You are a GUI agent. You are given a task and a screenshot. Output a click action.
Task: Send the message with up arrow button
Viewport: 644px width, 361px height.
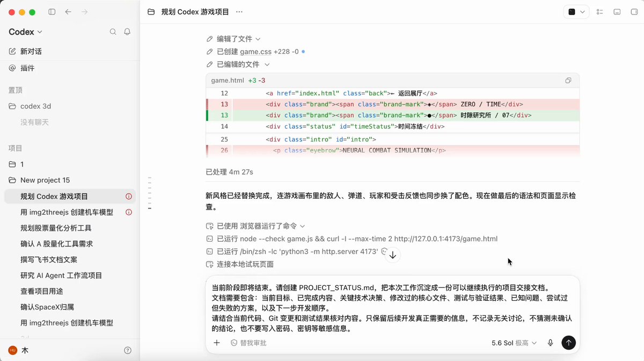[568, 343]
